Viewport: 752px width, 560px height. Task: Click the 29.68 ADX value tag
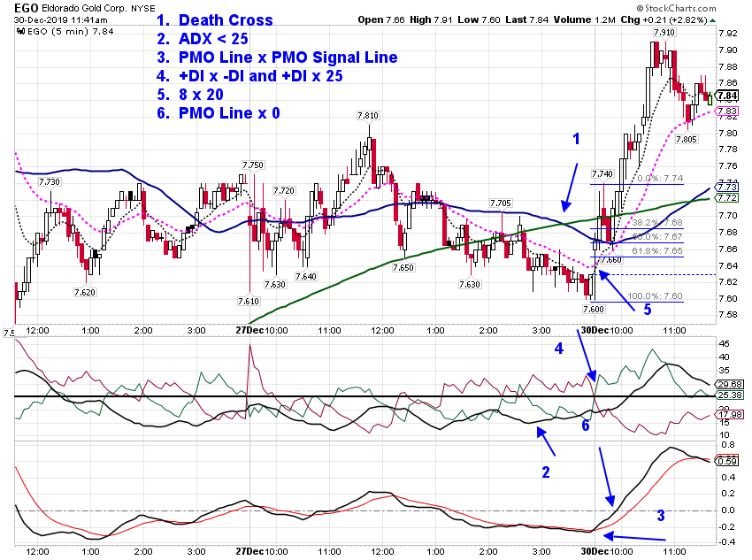point(730,385)
